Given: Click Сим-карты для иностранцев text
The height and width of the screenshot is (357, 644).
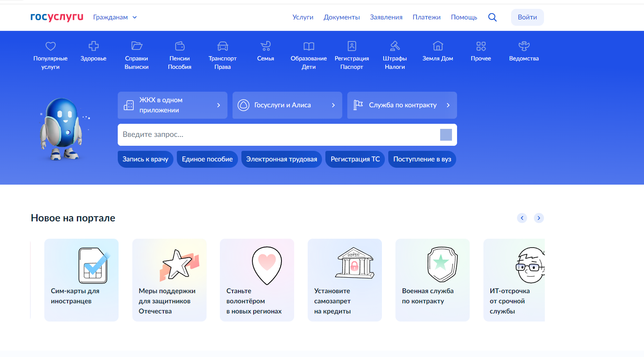Looking at the screenshot, I should 75,296.
